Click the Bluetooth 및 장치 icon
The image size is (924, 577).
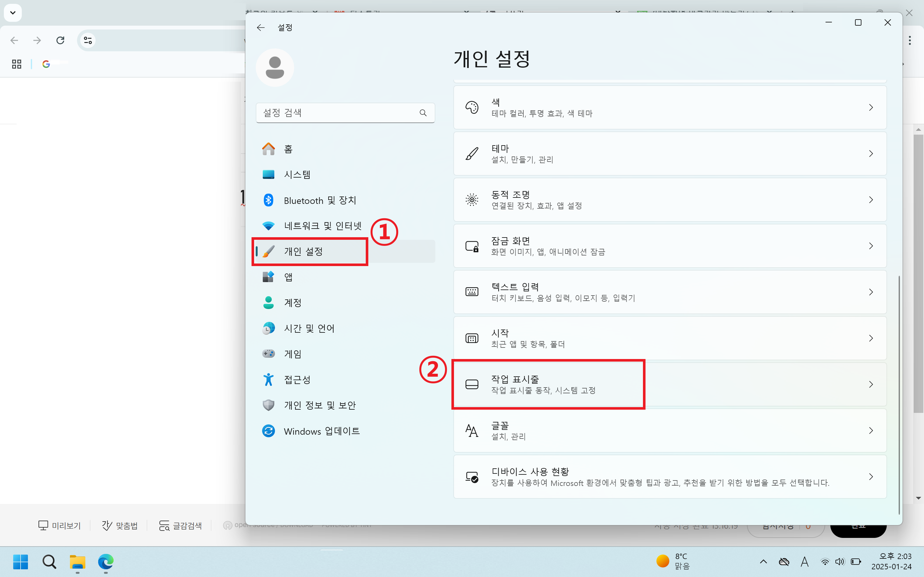click(269, 200)
